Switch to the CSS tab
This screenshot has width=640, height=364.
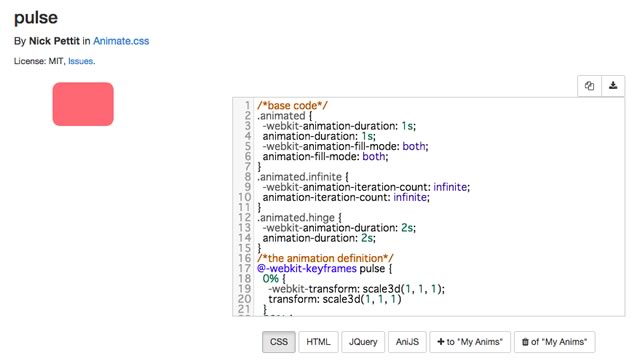279,342
